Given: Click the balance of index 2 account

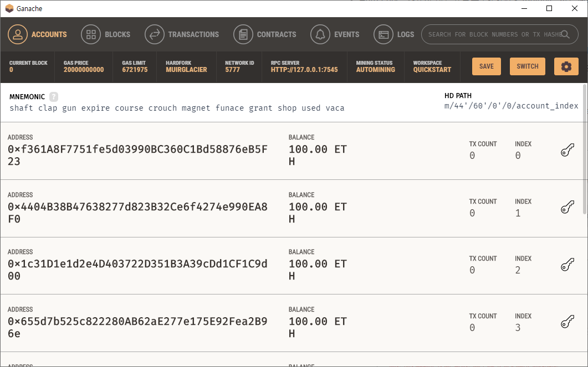Looking at the screenshot, I should point(318,270).
